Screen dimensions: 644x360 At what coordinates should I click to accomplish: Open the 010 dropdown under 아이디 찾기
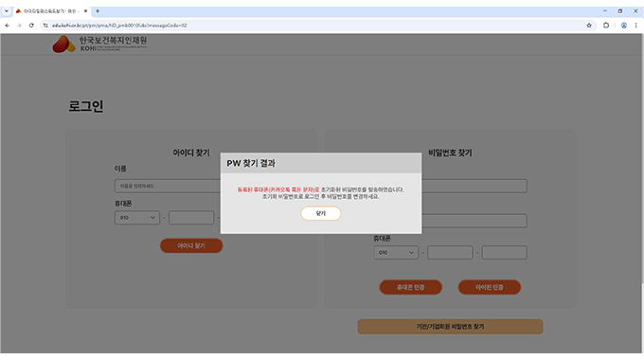[137, 217]
